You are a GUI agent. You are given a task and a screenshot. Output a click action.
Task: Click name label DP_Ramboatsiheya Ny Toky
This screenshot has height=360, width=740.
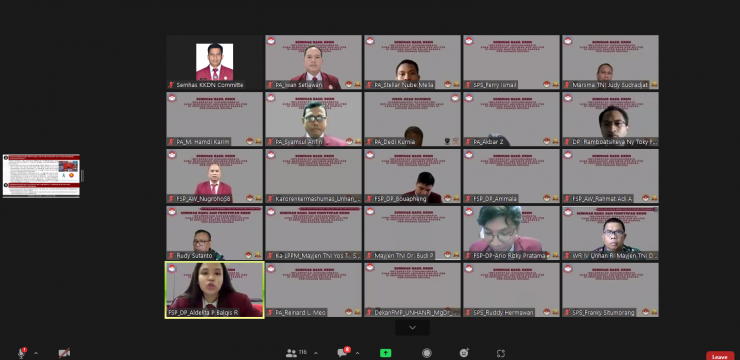click(614, 142)
